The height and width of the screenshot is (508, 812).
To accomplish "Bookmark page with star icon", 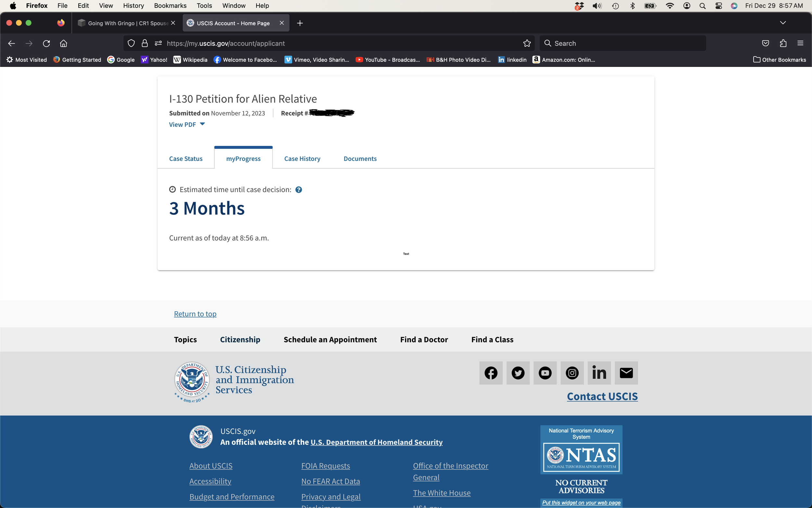I will tap(527, 43).
